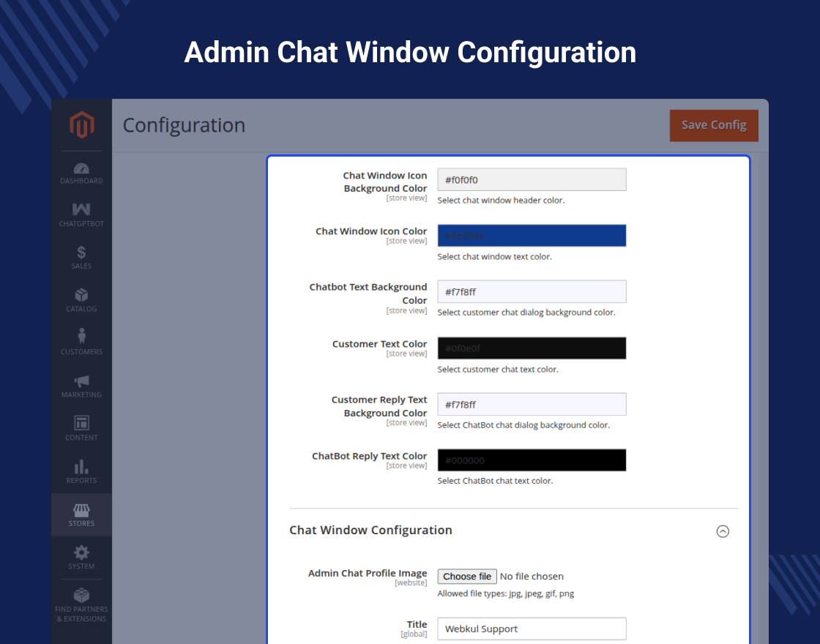Open the Marketing megaphone icon menu
The image size is (820, 644).
point(81,386)
